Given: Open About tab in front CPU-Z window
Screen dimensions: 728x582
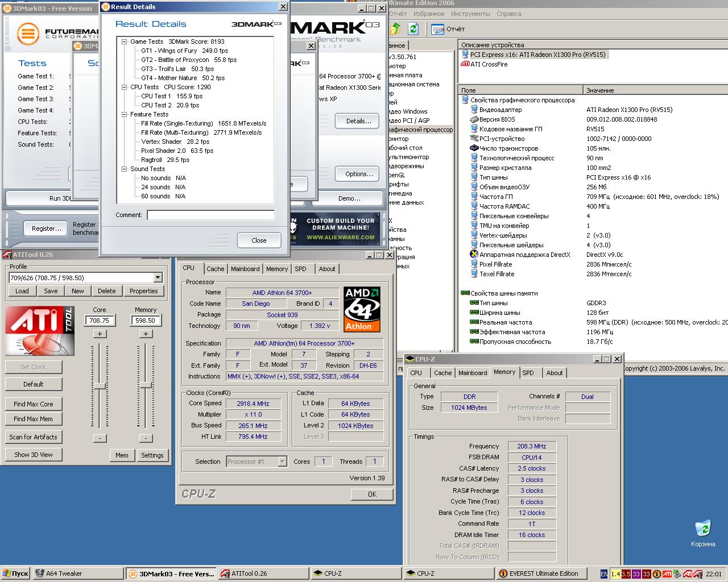Looking at the screenshot, I should pyautogui.click(x=327, y=269).
